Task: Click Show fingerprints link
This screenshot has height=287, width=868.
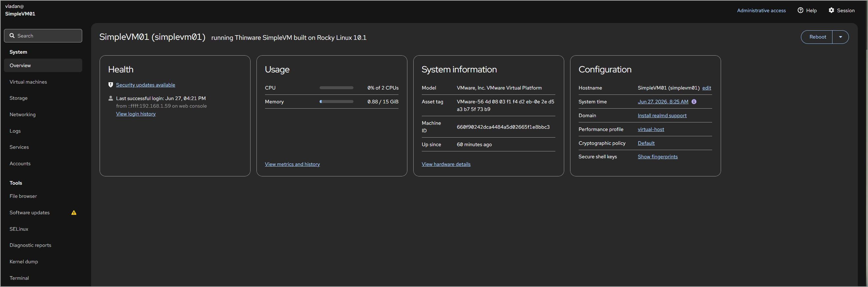Action: tap(657, 157)
